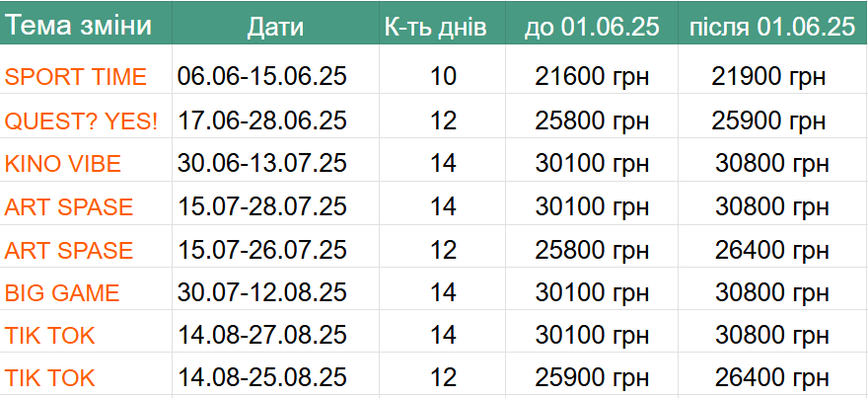This screenshot has height=398, width=868.
Task: Click the BIG GAME theme name
Action: pyautogui.click(x=62, y=293)
